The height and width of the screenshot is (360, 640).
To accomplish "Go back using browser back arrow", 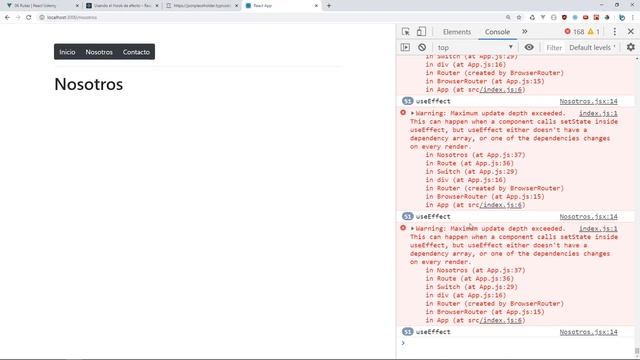I will [x=7, y=18].
